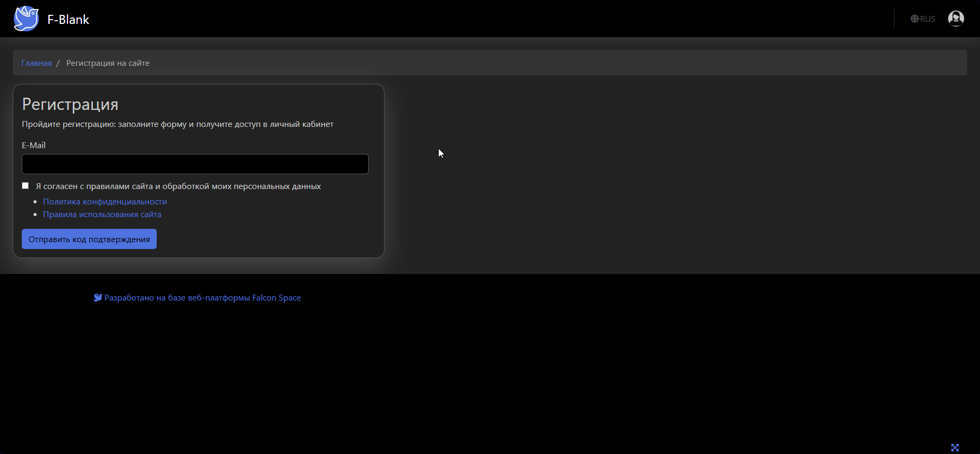Open the RUS language selector
The height and width of the screenshot is (454, 980).
click(x=927, y=19)
